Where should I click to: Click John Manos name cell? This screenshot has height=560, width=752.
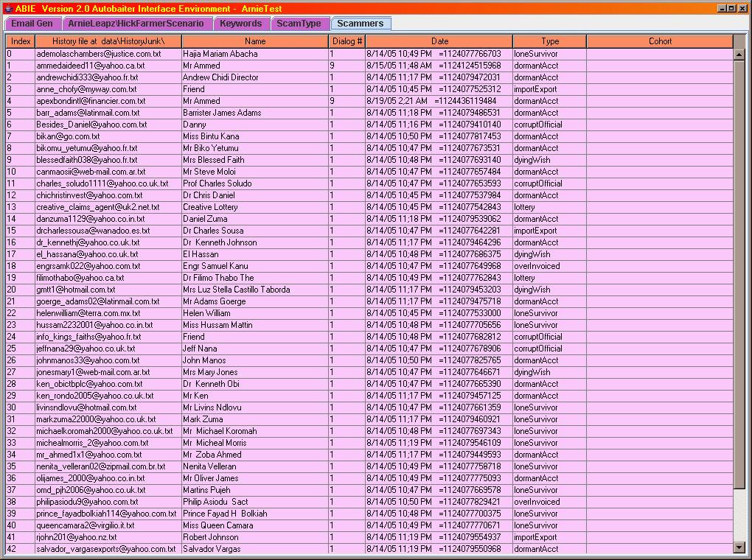(x=255, y=360)
